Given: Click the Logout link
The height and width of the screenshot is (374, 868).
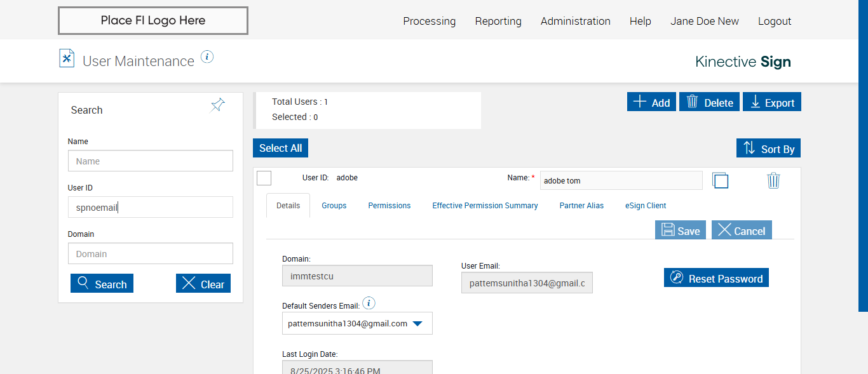Looking at the screenshot, I should [x=775, y=21].
